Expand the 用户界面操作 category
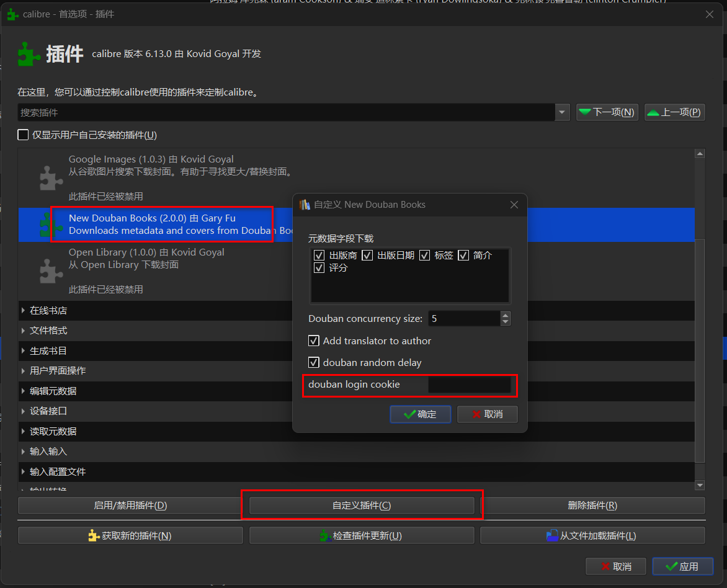The height and width of the screenshot is (588, 727). [x=23, y=370]
